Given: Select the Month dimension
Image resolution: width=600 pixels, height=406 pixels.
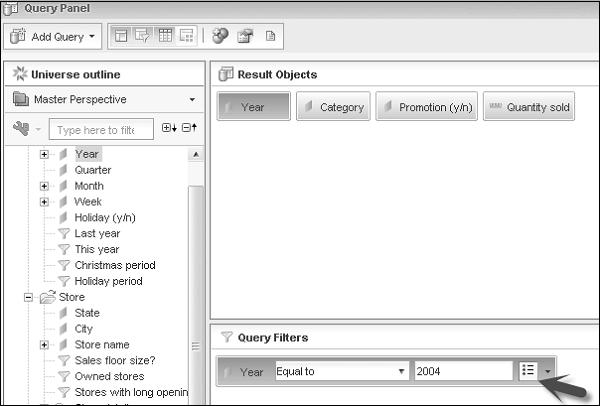Looking at the screenshot, I should point(89,186).
